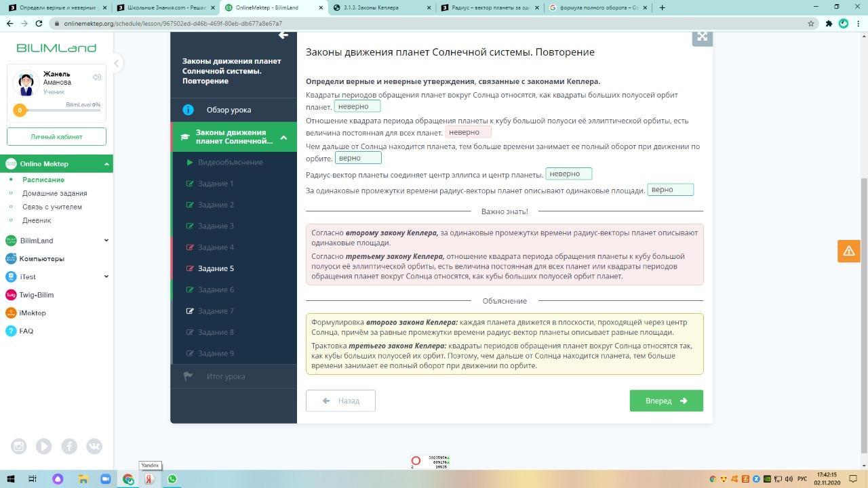Reload the browser page
The width and height of the screenshot is (868, 488).
click(39, 23)
